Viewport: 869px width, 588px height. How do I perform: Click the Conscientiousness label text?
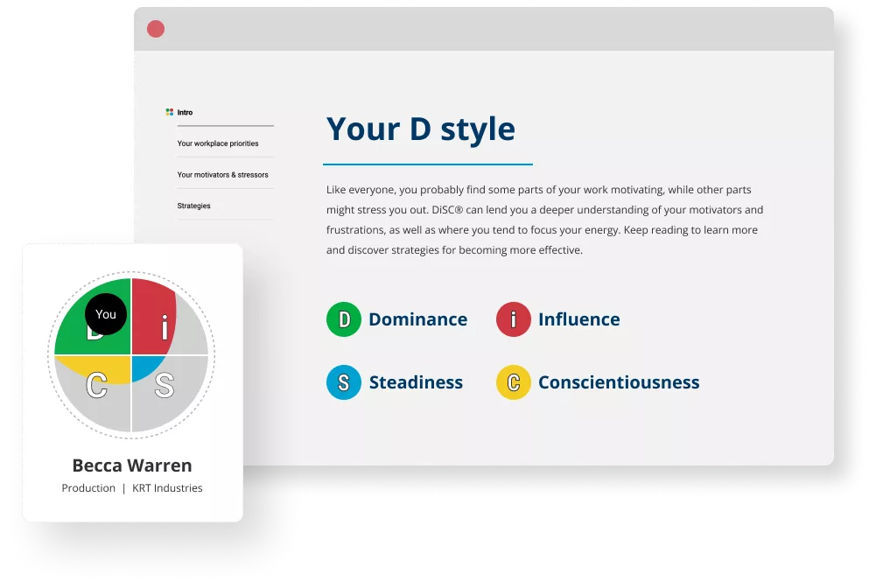(x=618, y=382)
